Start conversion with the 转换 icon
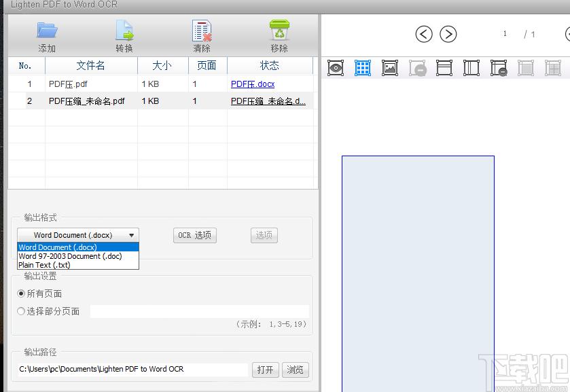 click(124, 31)
